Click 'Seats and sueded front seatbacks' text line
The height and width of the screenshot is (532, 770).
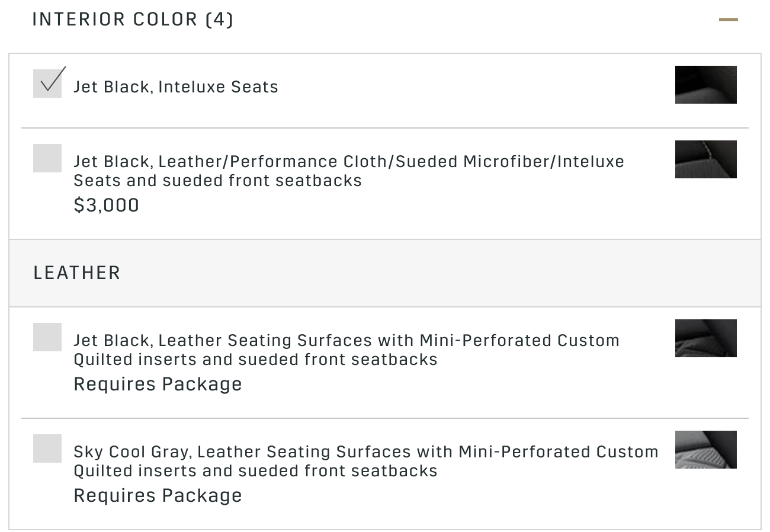pyautogui.click(x=217, y=180)
